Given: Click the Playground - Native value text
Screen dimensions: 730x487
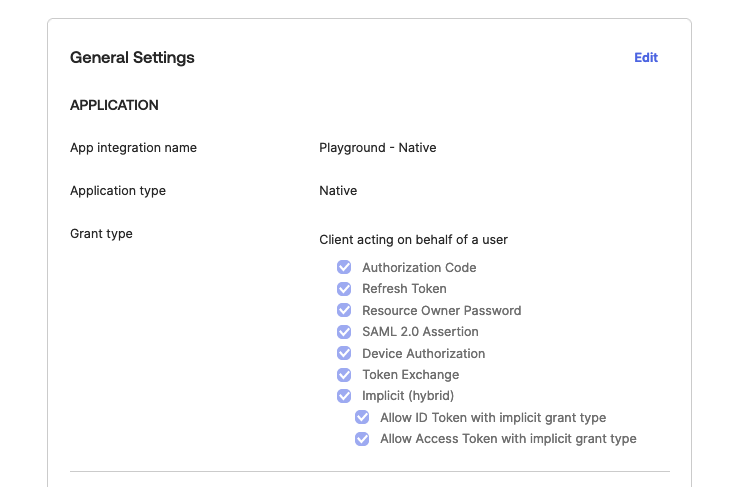Looking at the screenshot, I should [377, 148].
